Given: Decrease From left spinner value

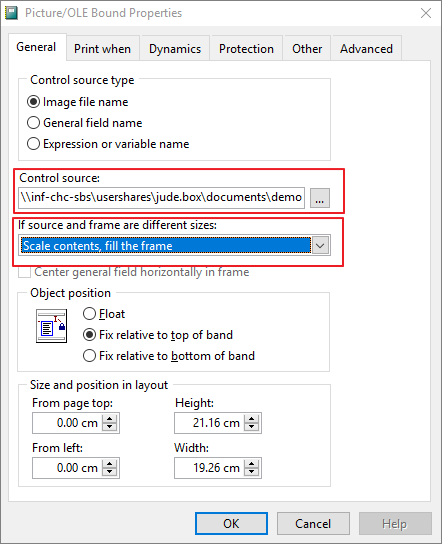Looking at the screenshot, I should [110, 473].
